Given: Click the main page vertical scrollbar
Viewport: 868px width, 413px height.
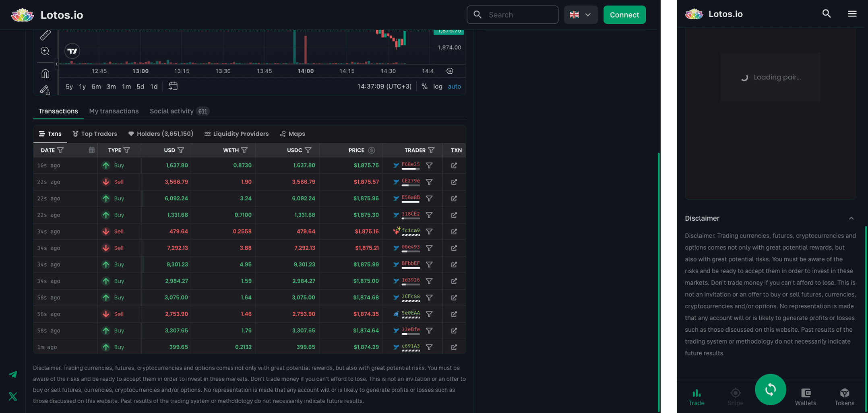Looking at the screenshot, I should pyautogui.click(x=659, y=282).
